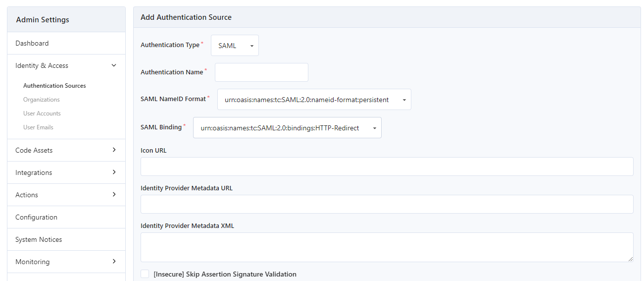
Task: Go to Organizations in the sidebar
Action: pyautogui.click(x=42, y=100)
